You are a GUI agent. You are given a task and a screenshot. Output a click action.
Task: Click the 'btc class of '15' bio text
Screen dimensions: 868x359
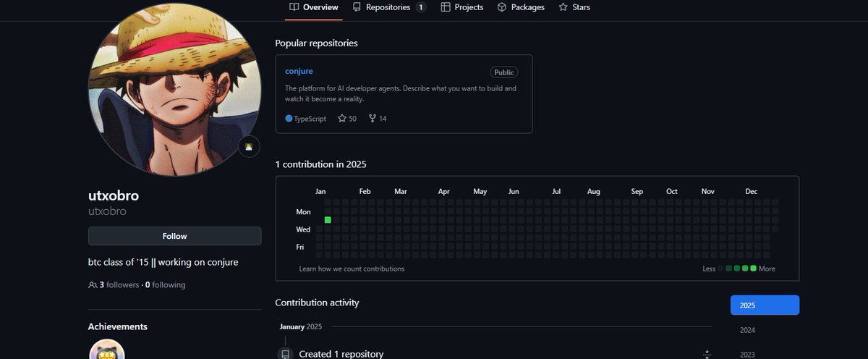click(x=163, y=262)
